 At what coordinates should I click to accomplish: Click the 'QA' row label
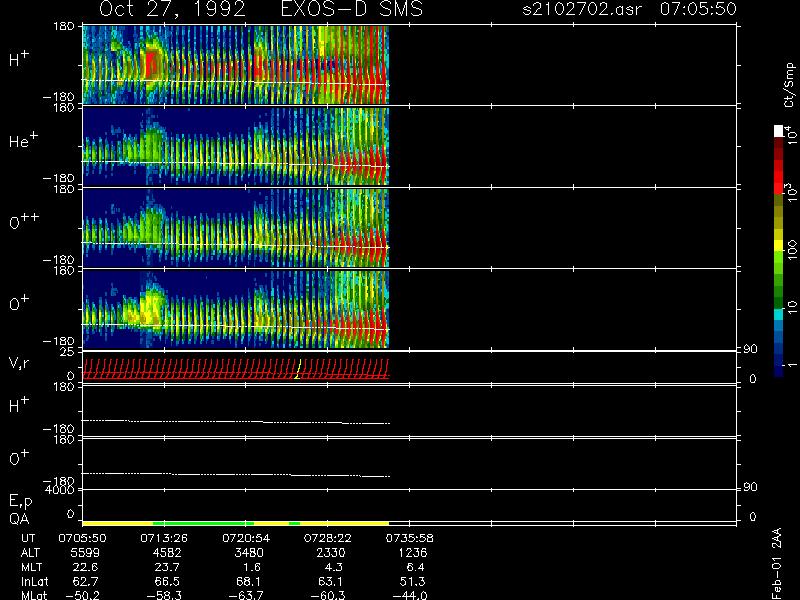click(x=19, y=519)
